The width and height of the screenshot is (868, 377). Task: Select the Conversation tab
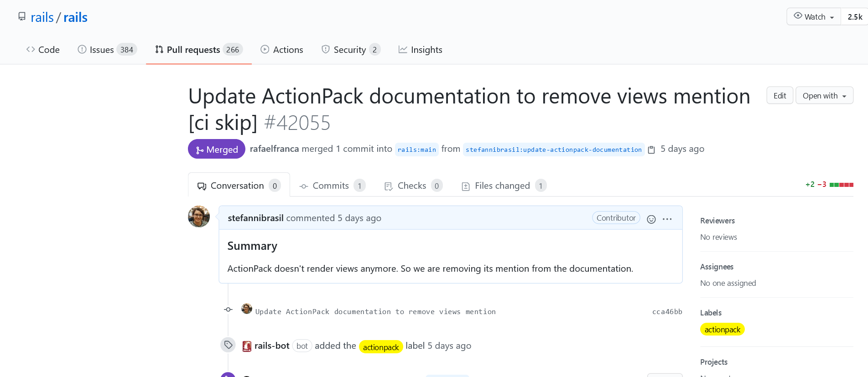(x=239, y=186)
